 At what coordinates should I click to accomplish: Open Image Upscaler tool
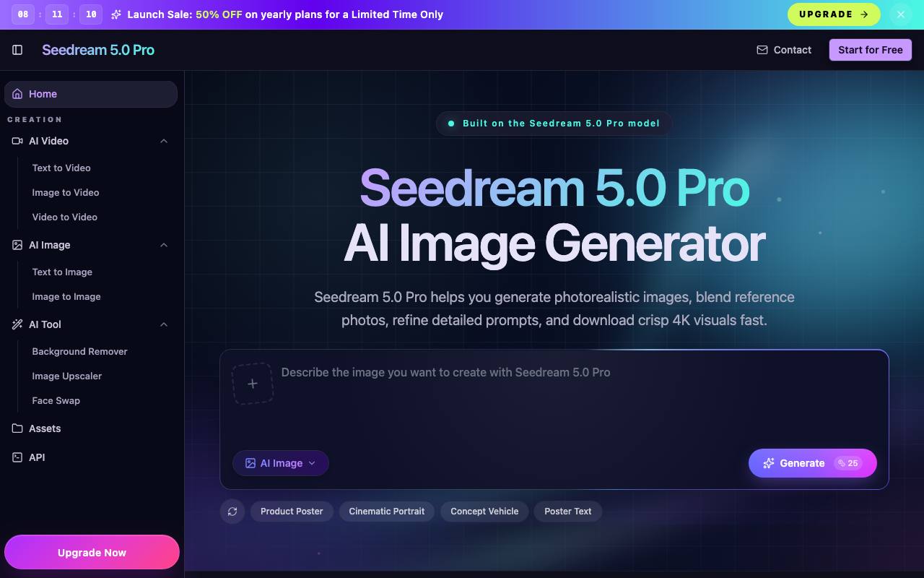pyautogui.click(x=67, y=376)
